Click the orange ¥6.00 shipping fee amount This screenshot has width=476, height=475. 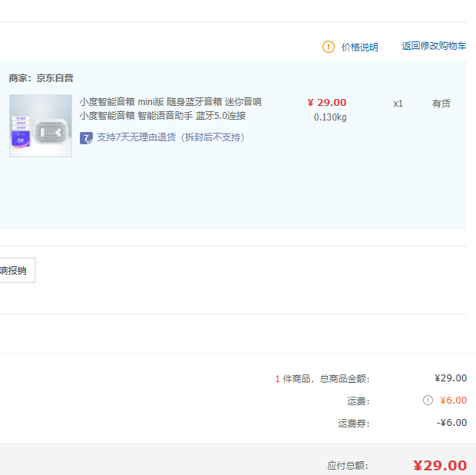453,401
